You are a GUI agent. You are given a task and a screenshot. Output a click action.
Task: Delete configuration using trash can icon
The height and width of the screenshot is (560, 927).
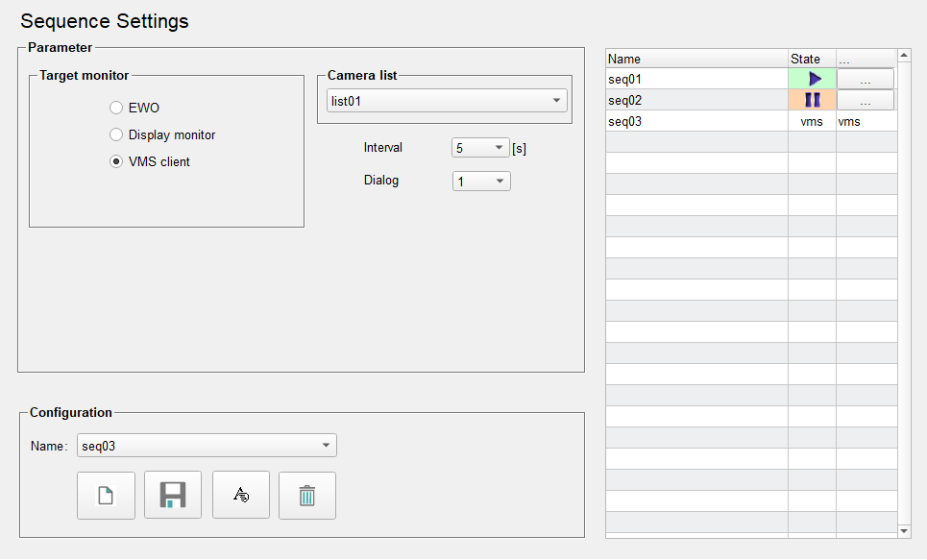pos(307,496)
